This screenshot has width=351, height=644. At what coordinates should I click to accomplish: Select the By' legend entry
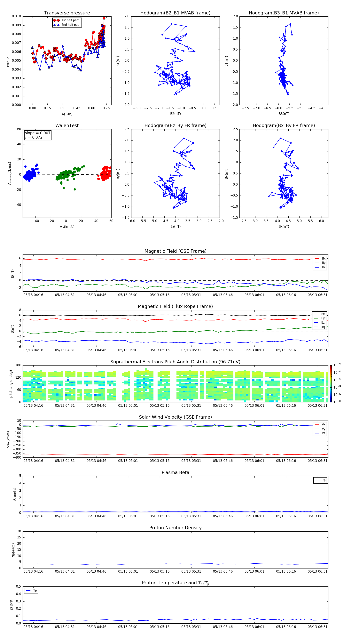click(x=320, y=318)
